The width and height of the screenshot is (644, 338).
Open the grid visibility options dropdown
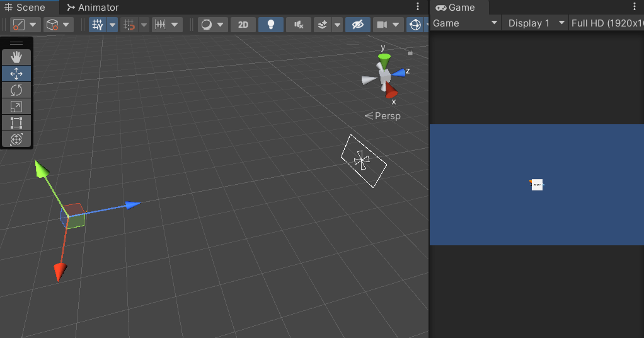[x=112, y=25]
